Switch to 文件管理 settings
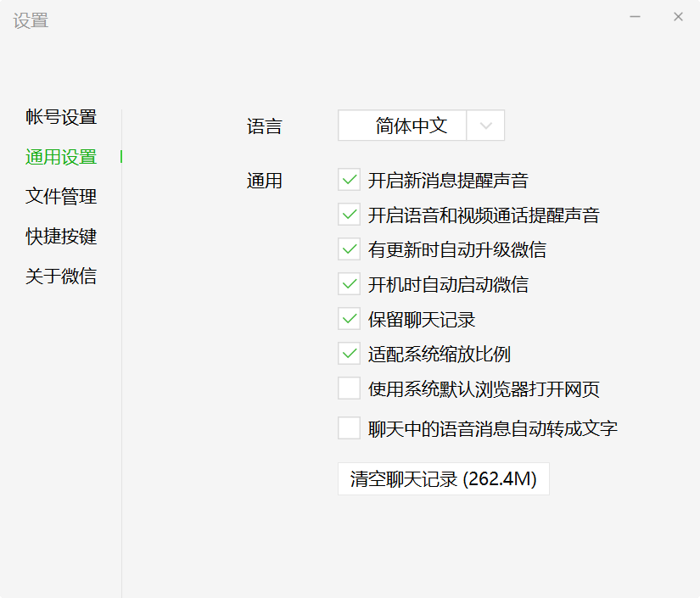This screenshot has width=700, height=598. pos(61,196)
